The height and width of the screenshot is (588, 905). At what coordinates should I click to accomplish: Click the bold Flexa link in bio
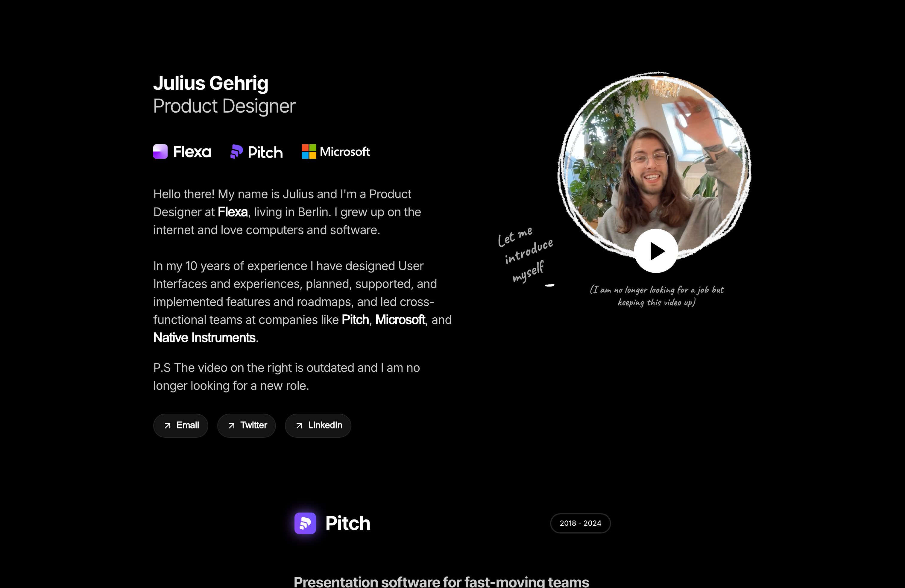(233, 212)
